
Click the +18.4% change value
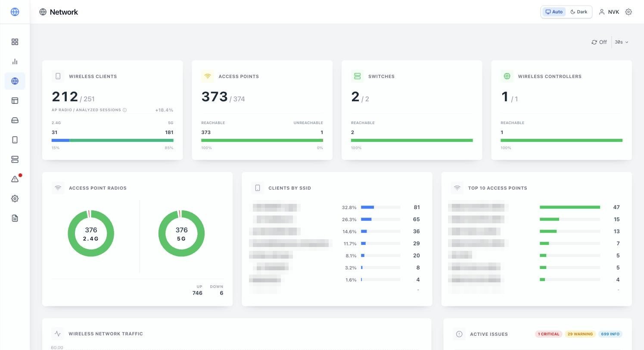[x=164, y=110]
